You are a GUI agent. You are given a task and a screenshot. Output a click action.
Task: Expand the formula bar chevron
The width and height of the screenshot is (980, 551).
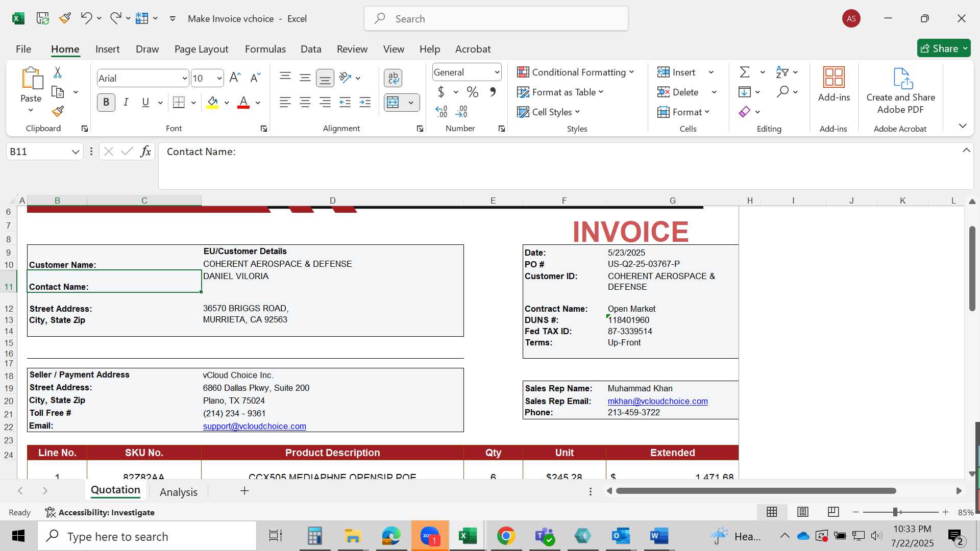(966, 151)
